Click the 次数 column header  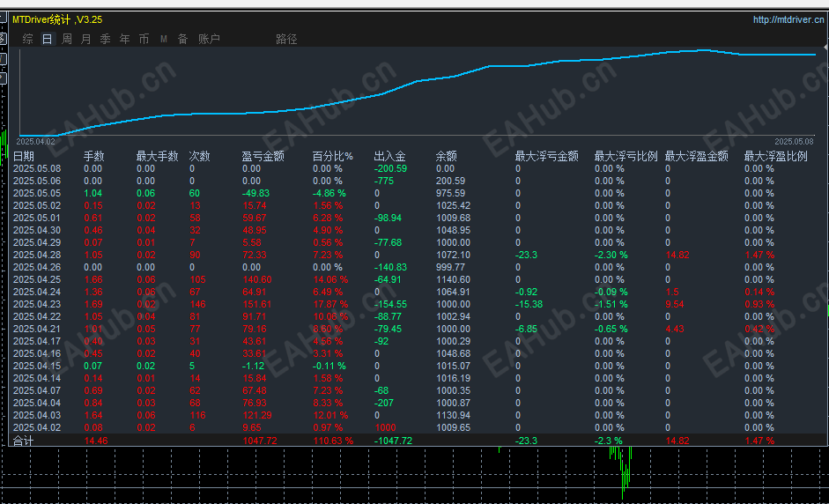click(x=199, y=156)
